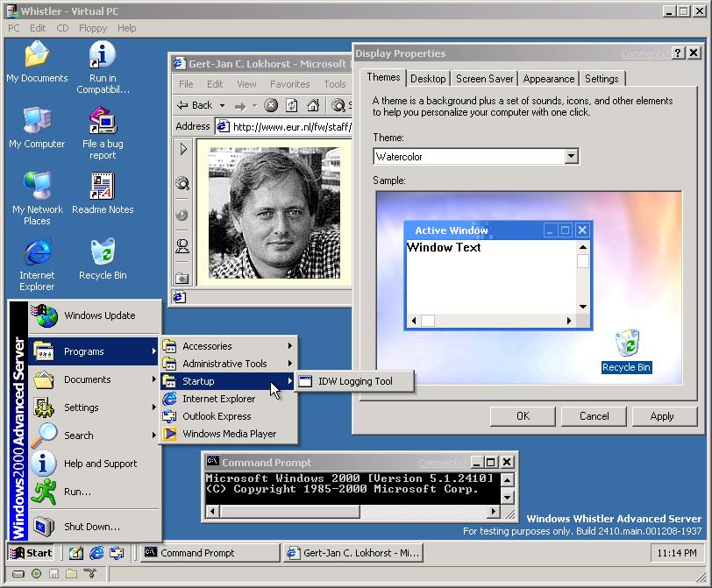This screenshot has width=712, height=588.
Task: Switch to the Appearance tab
Action: pyautogui.click(x=549, y=79)
